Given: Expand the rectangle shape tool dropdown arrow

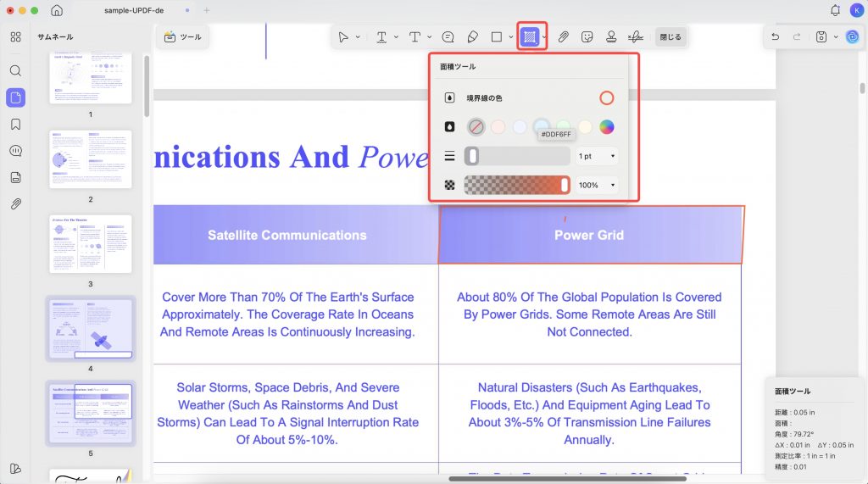Looking at the screenshot, I should click(511, 37).
